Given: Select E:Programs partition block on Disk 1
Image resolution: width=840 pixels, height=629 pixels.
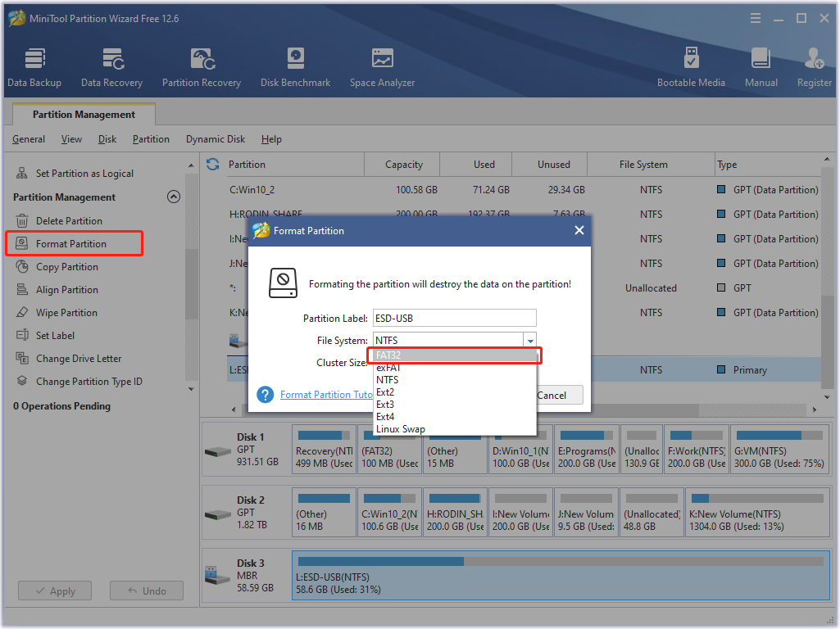Looking at the screenshot, I should (x=587, y=450).
